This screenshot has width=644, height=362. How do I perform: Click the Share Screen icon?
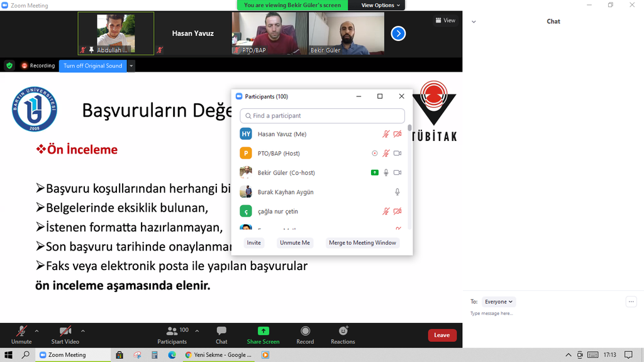pos(263,331)
